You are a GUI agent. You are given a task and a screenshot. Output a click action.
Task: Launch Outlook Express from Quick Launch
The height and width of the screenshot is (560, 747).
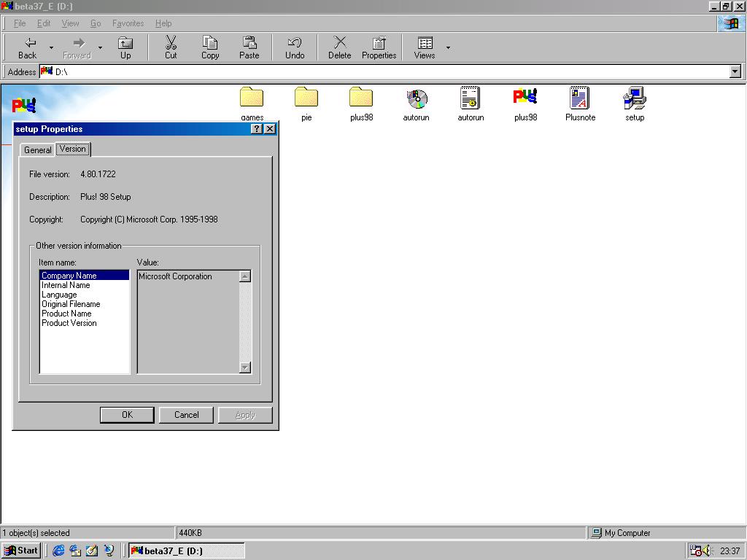point(75,551)
